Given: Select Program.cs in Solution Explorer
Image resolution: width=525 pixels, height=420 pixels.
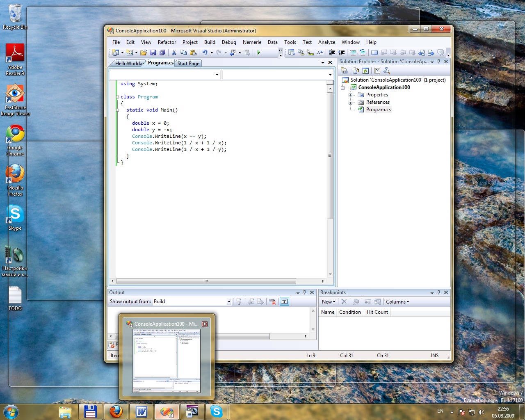Looking at the screenshot, I should [x=378, y=110].
